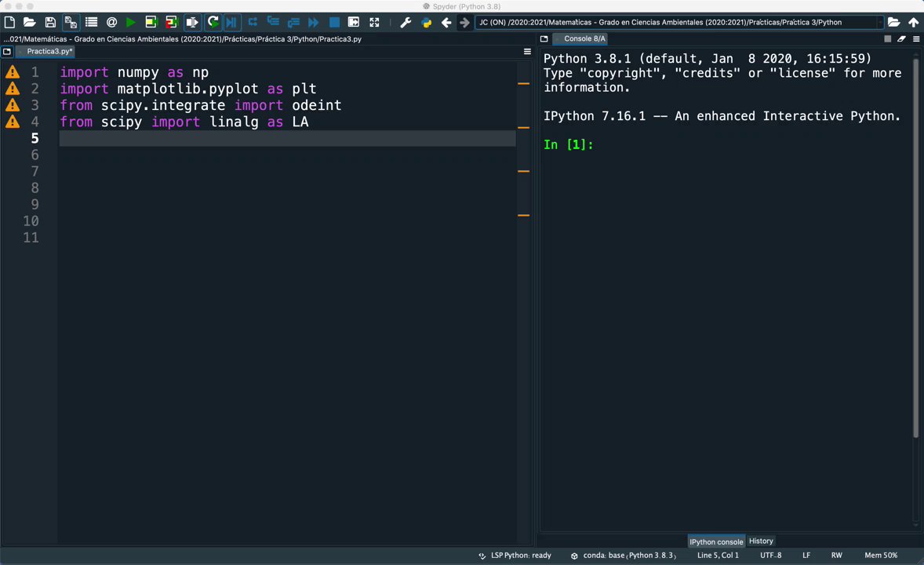
Task: Toggle fullscreen mode with the arrows icon
Action: point(374,23)
